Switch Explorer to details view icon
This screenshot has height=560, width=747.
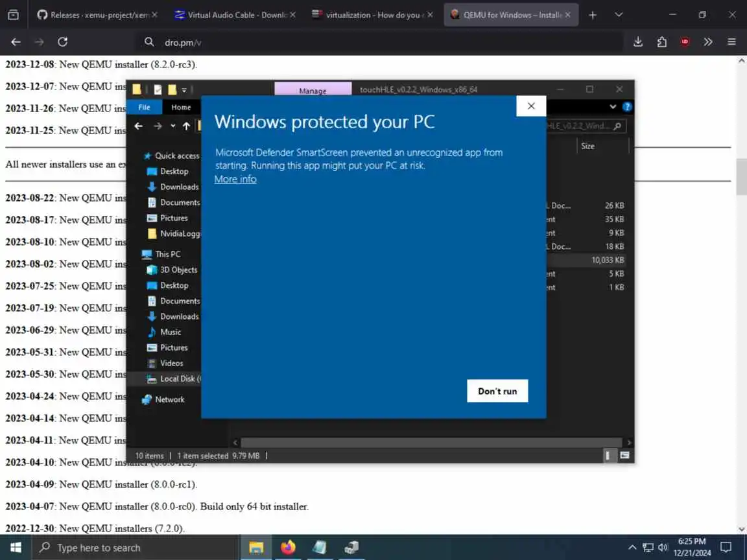coord(608,456)
